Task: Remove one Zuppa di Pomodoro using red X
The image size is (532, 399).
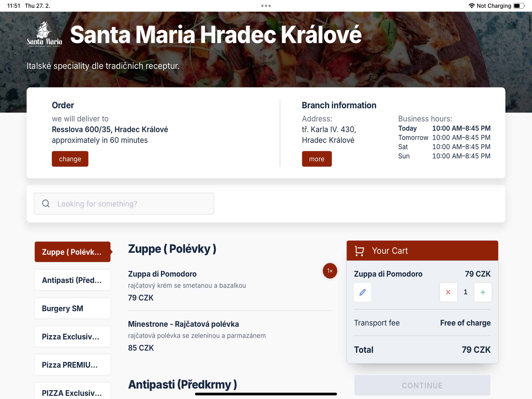Action: click(x=448, y=292)
